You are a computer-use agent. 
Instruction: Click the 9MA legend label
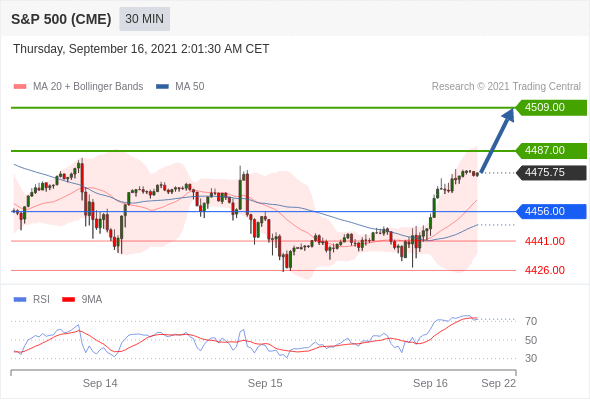[92, 300]
